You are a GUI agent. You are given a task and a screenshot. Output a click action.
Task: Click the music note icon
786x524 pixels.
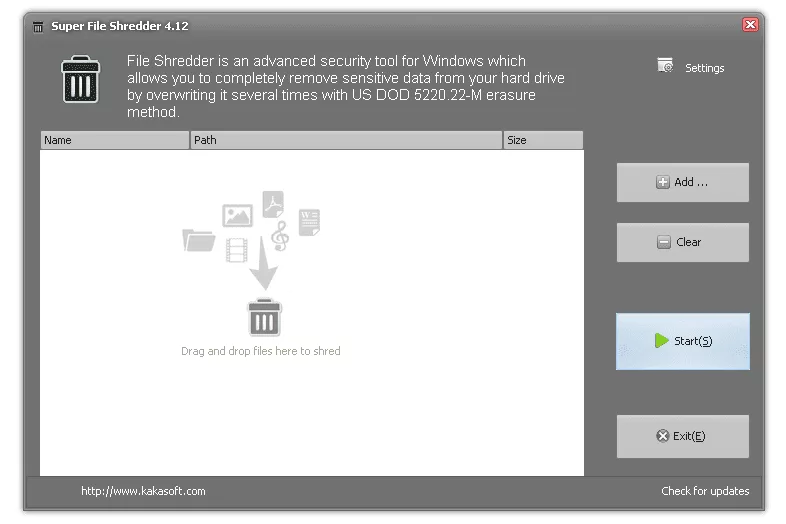(x=279, y=236)
